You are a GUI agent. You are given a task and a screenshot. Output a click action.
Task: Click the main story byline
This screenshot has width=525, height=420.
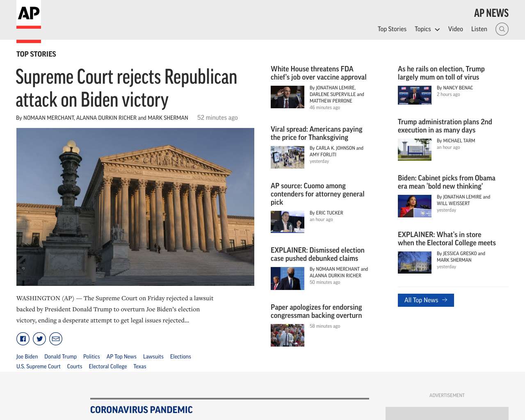[102, 118]
